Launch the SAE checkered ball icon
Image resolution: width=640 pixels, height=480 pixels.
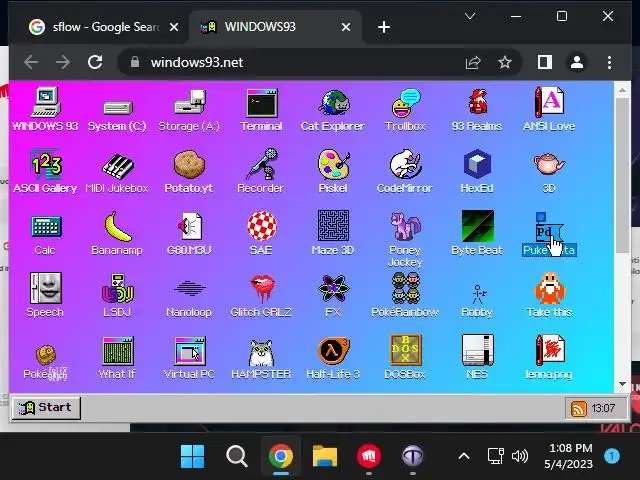pyautogui.click(x=262, y=226)
